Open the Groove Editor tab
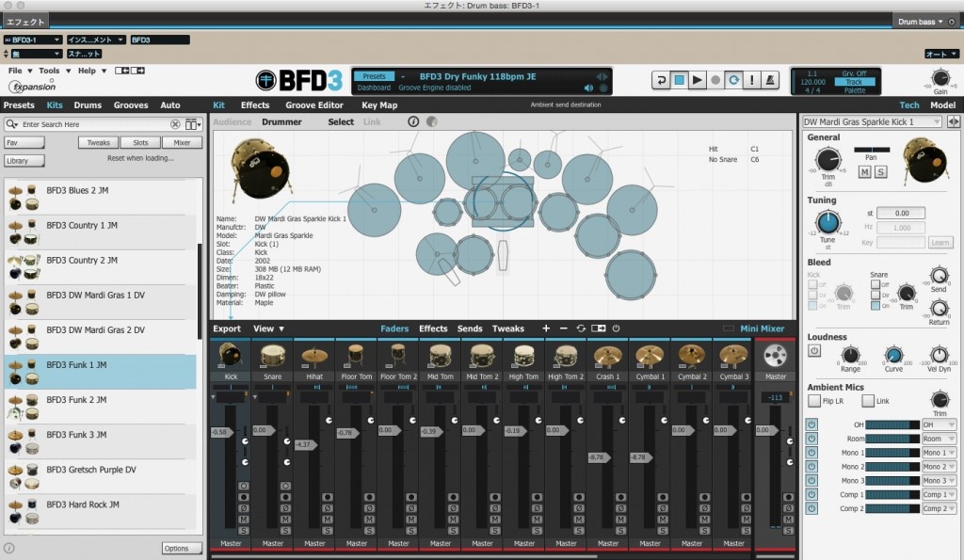Viewport: 964px width, 560px height. (314, 105)
